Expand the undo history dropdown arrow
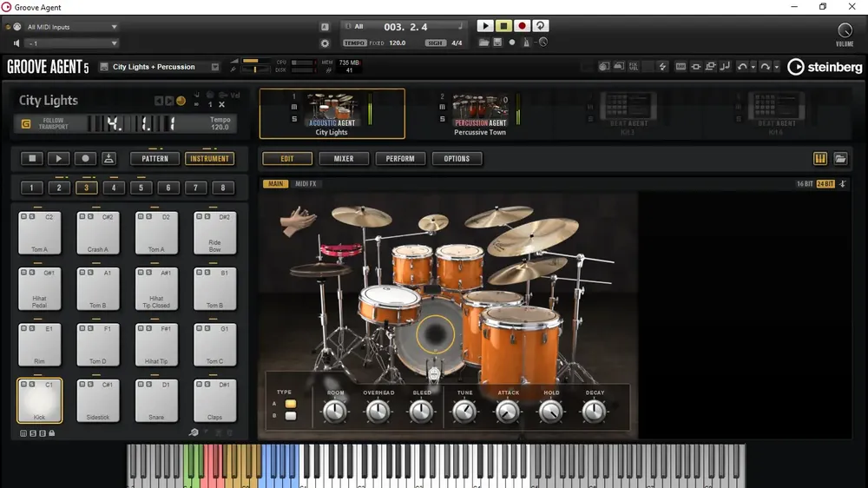 pyautogui.click(x=753, y=67)
